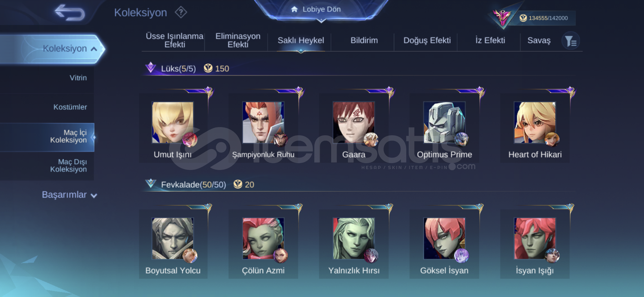644x297 pixels.
Task: Open the filter icon beside Savaş tab
Action: pos(571,41)
